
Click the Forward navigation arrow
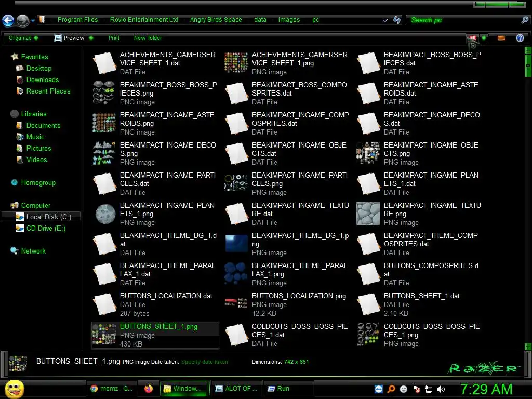[22, 20]
